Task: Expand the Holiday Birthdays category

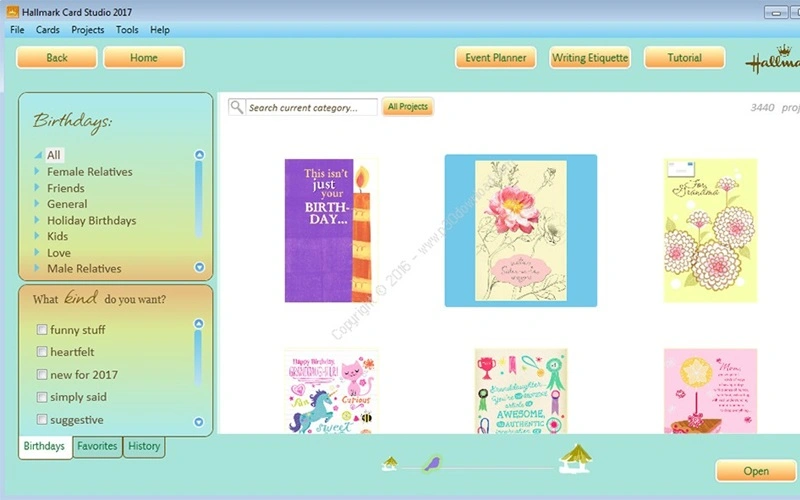Action: click(x=38, y=221)
